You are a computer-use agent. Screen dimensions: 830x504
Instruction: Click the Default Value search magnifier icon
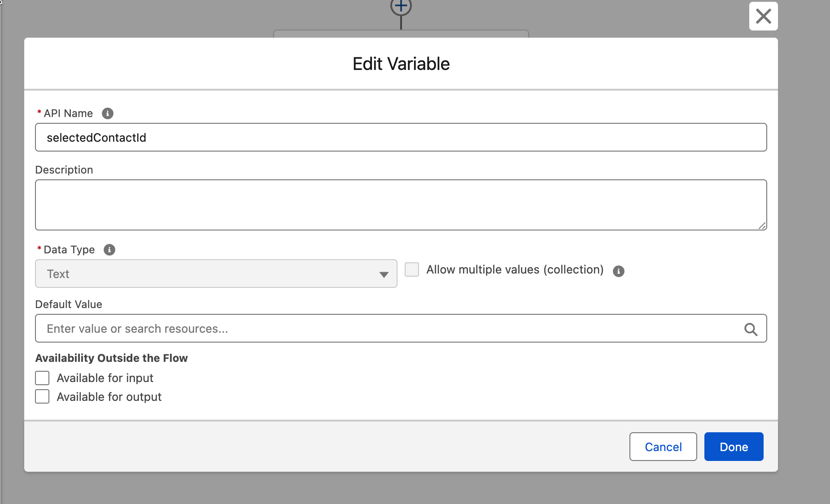pos(751,330)
